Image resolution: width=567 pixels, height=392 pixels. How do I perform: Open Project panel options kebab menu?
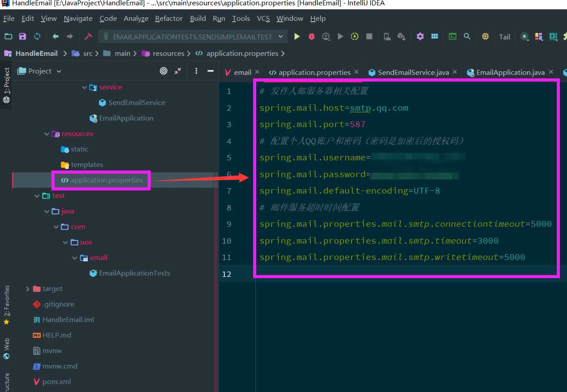click(196, 71)
